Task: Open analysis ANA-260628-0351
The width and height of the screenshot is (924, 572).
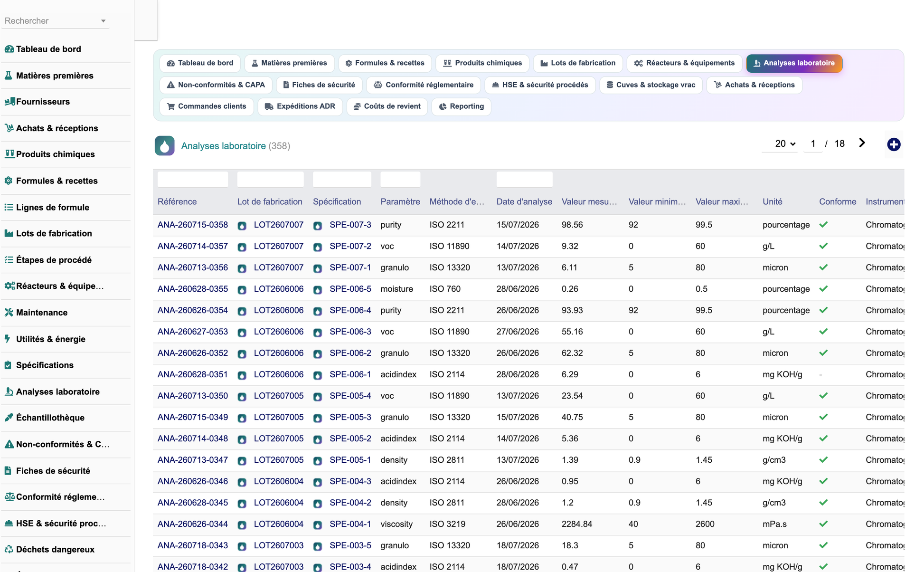Action: point(193,374)
